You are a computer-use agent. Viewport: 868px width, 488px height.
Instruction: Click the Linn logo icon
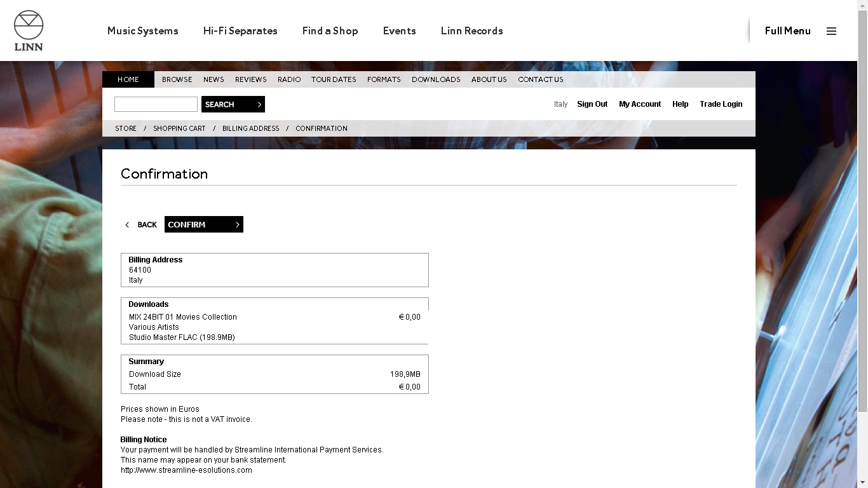[x=29, y=30]
